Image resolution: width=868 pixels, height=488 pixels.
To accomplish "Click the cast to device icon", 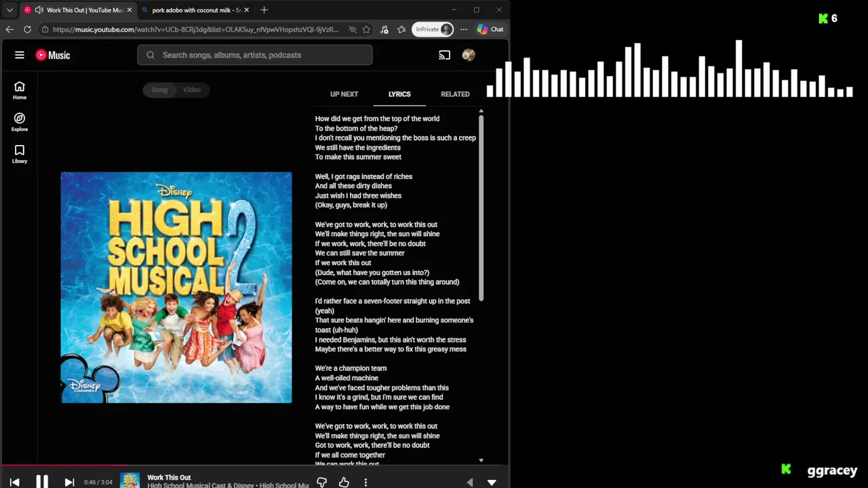I will (x=444, y=55).
